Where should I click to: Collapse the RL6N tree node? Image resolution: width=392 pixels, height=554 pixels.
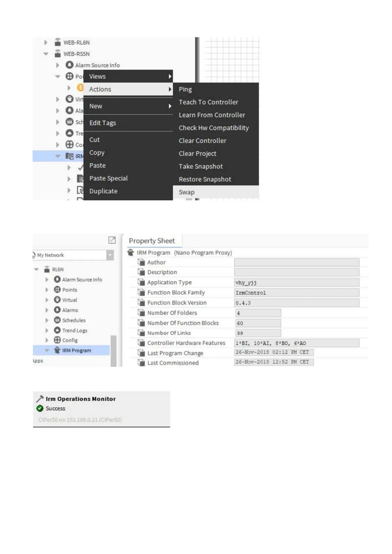click(x=37, y=269)
